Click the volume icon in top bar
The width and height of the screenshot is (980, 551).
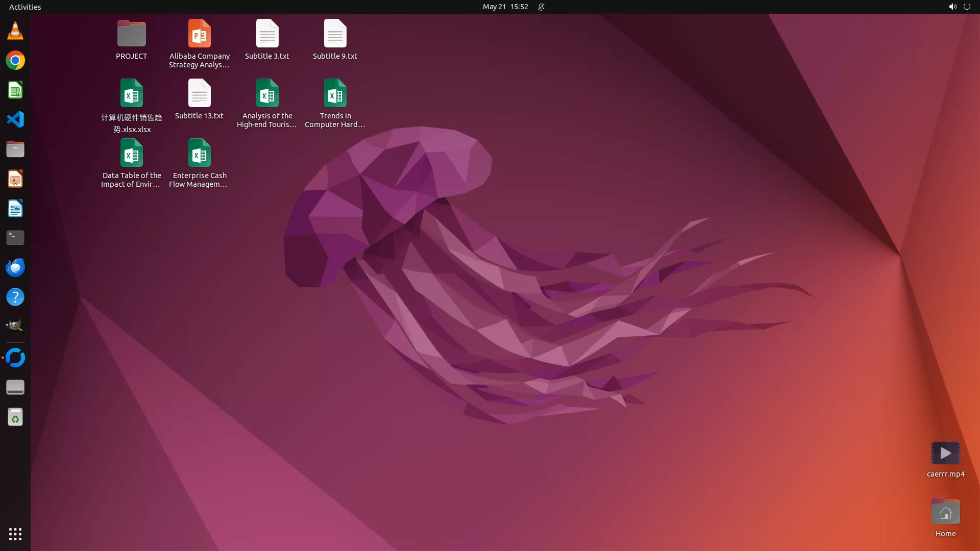[x=952, y=7]
